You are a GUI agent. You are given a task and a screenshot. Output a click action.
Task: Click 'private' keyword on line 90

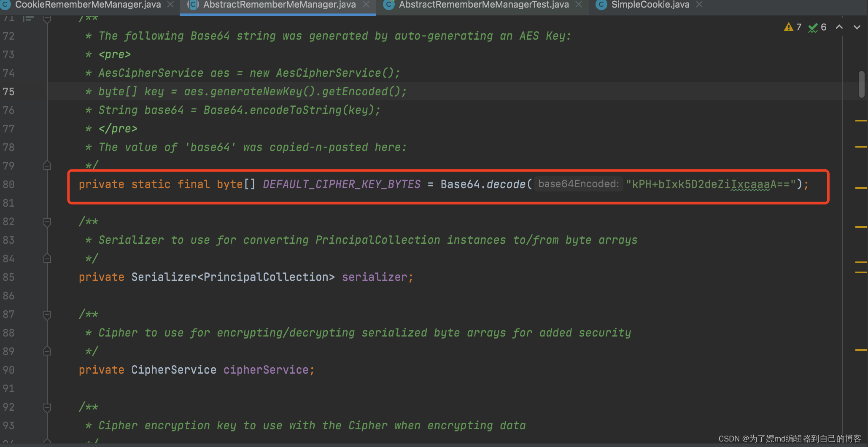click(x=101, y=370)
